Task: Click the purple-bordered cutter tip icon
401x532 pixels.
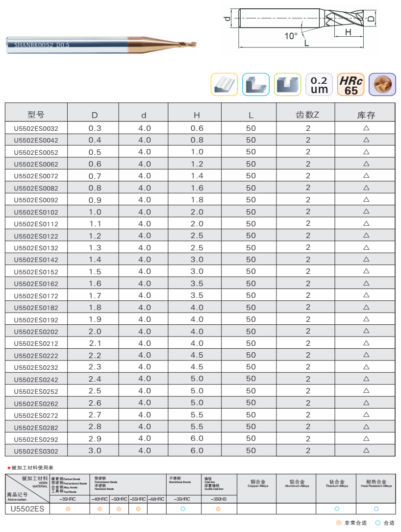Action: pos(382,84)
